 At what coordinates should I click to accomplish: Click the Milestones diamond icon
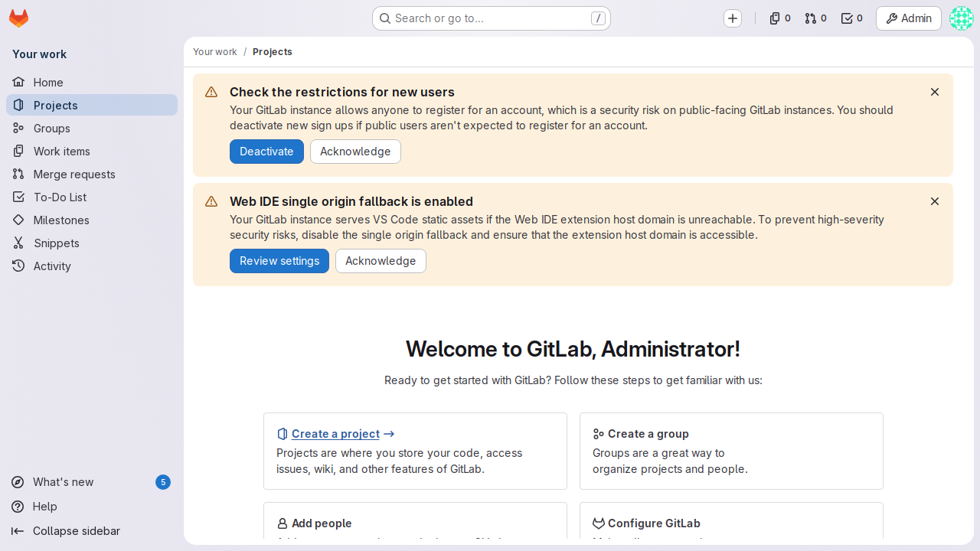(18, 220)
